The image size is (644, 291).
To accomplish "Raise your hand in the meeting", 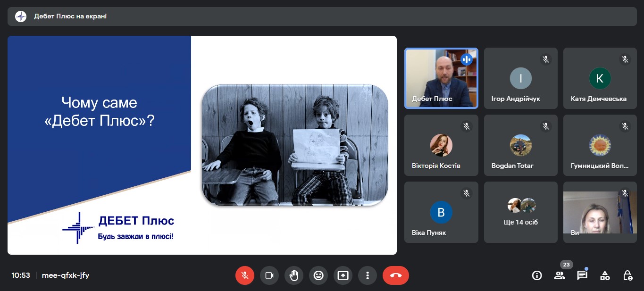I will pos(294,275).
